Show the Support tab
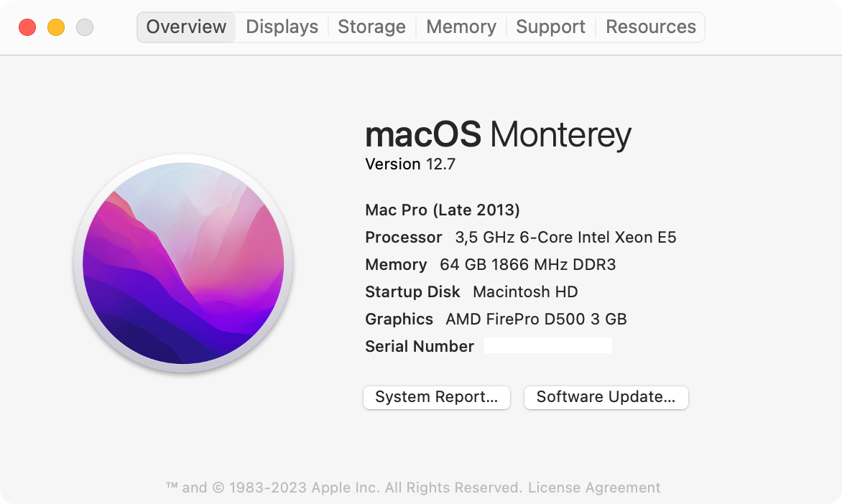Viewport: 842px width, 504px height. coord(550,27)
